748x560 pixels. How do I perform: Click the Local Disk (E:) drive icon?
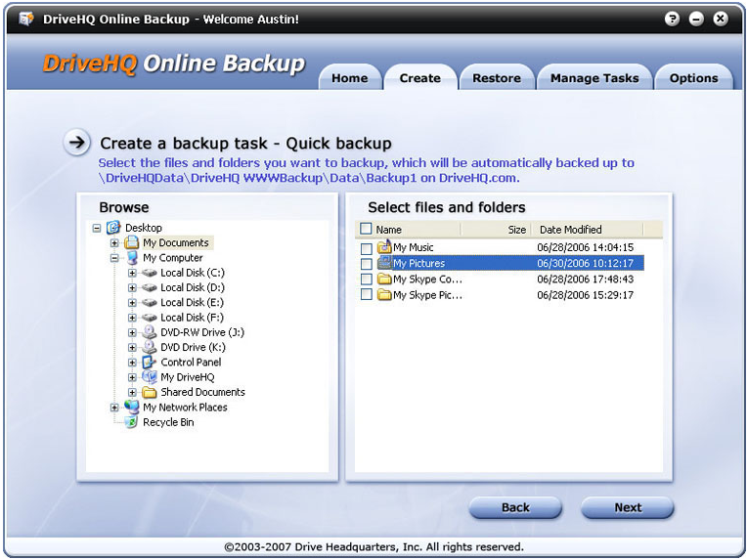(x=150, y=302)
